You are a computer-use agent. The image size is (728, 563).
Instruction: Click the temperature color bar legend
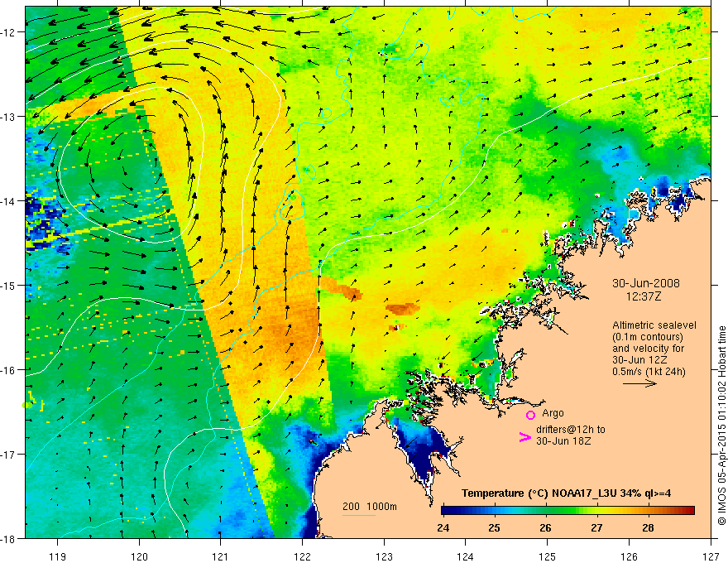[568, 511]
